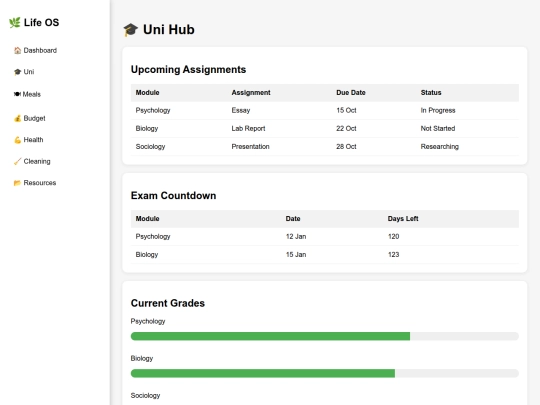Click the Psychology label under Current Grades
540x405 pixels.
(x=148, y=321)
